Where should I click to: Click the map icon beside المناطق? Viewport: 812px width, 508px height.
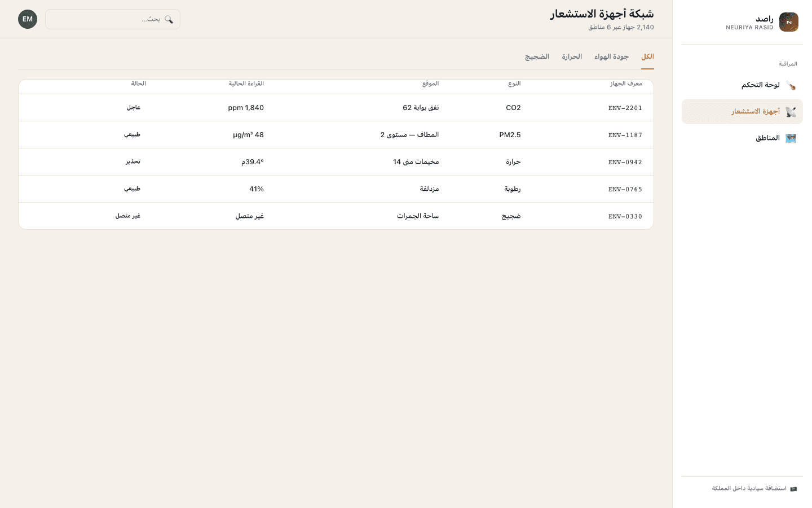pos(791,138)
